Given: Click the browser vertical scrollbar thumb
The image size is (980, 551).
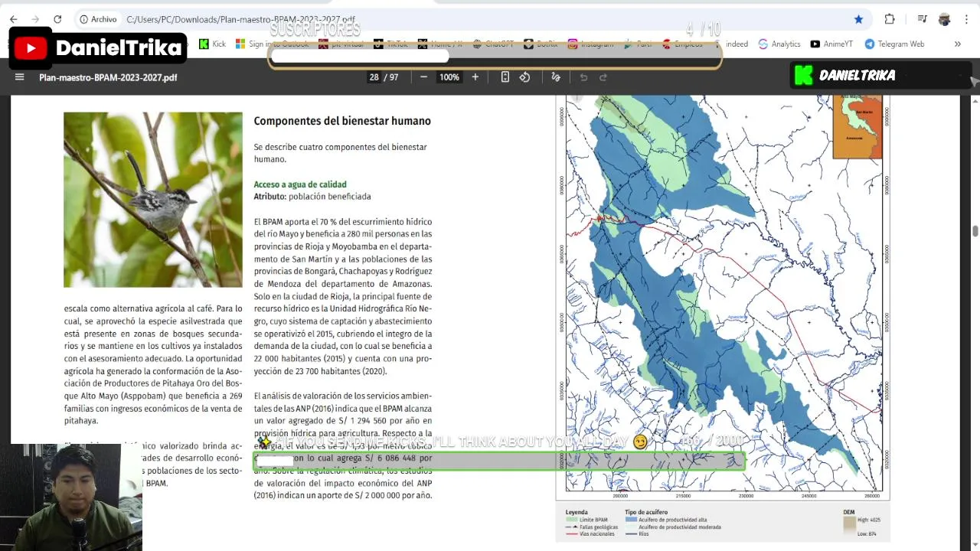Looking at the screenshot, I should [x=975, y=231].
